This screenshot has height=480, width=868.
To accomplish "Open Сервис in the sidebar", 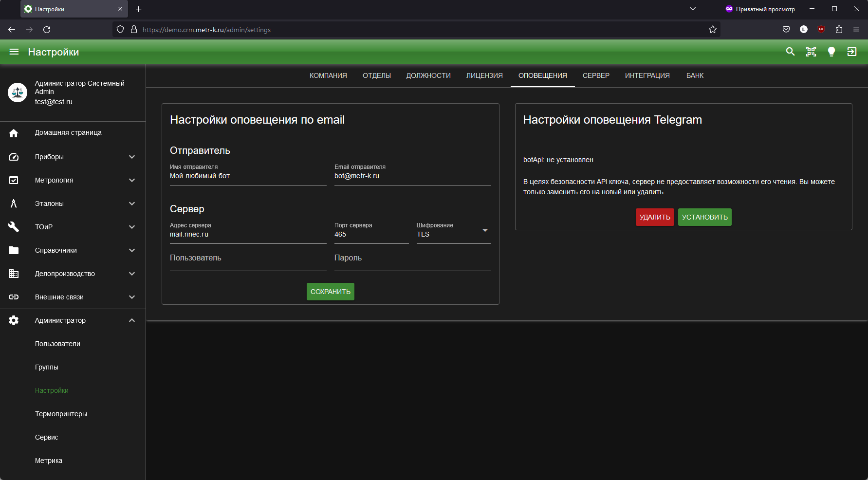I will (73, 437).
